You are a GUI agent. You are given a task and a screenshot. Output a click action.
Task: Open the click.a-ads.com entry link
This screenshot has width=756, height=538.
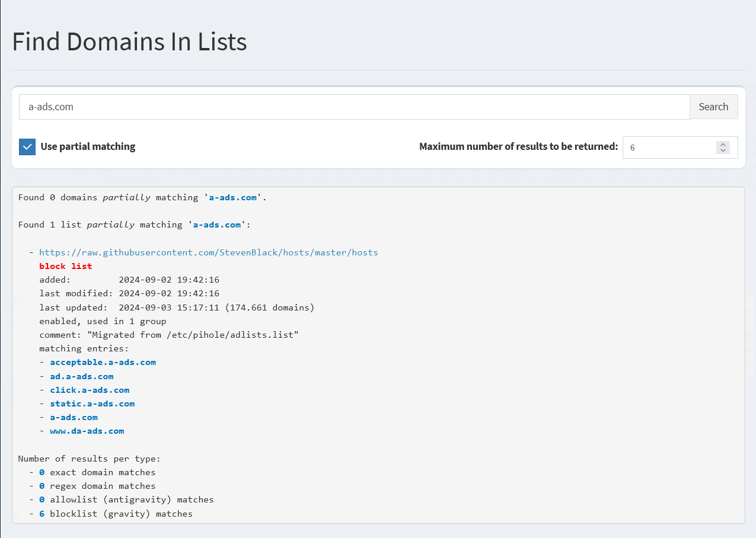point(90,390)
